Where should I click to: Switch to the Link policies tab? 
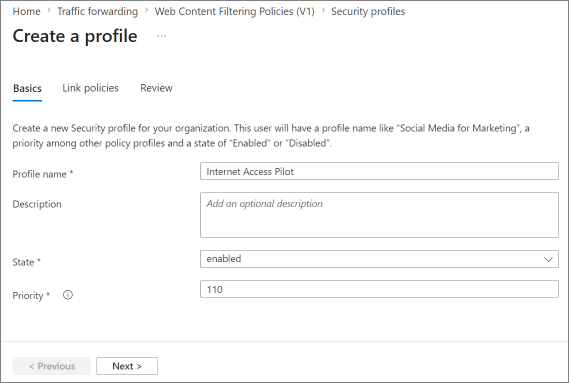point(90,88)
